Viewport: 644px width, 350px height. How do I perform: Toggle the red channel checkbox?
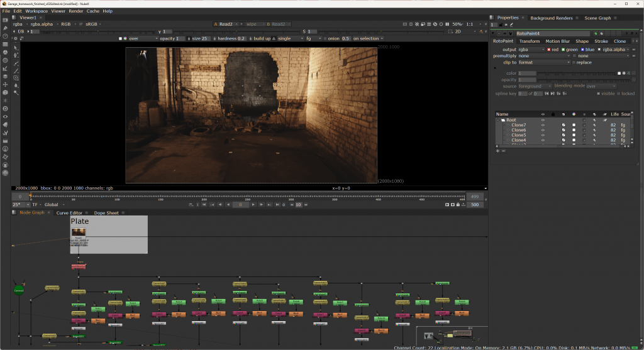click(x=548, y=50)
